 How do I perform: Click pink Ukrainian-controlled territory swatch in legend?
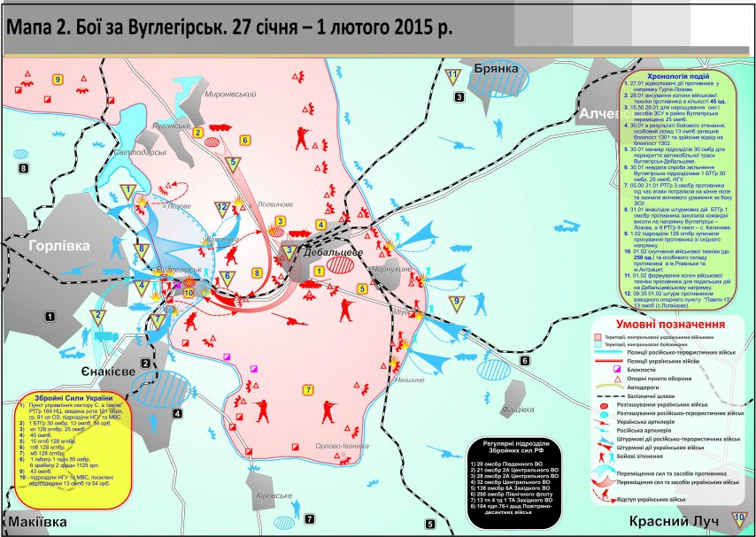click(x=599, y=338)
